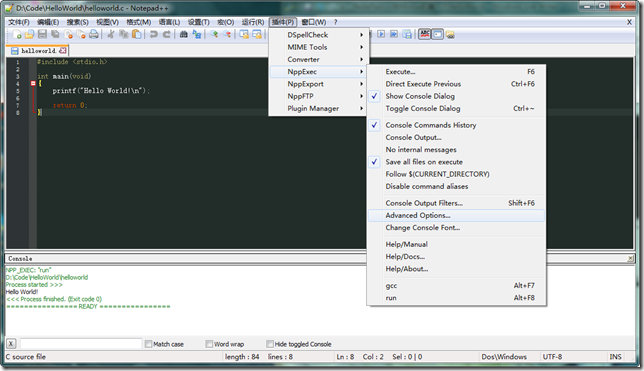Collapse the main function fold marker
Viewport: 644px width, 371px height.
point(33,83)
